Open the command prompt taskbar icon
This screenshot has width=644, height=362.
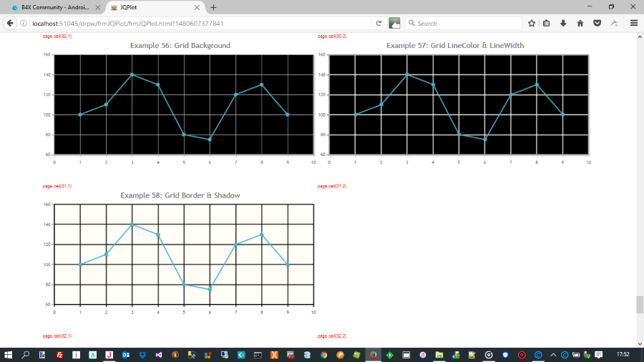pyautogui.click(x=258, y=355)
